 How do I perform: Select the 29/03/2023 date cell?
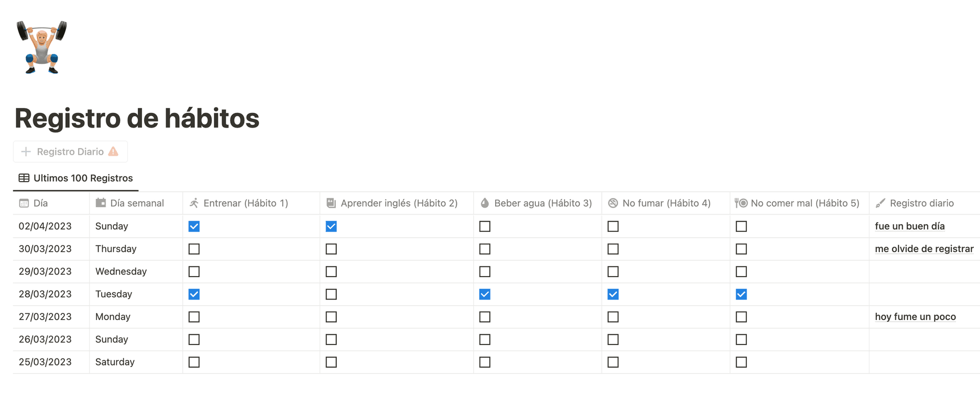click(45, 272)
